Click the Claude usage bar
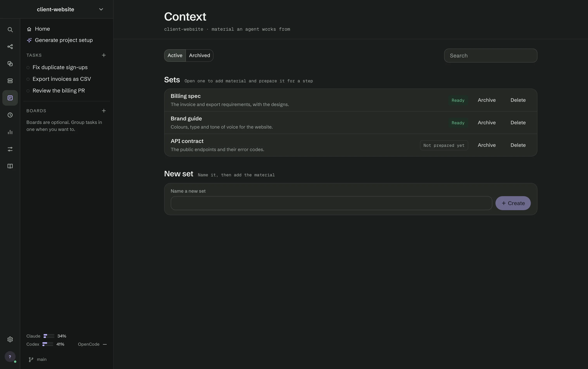The image size is (588, 369). 49,336
